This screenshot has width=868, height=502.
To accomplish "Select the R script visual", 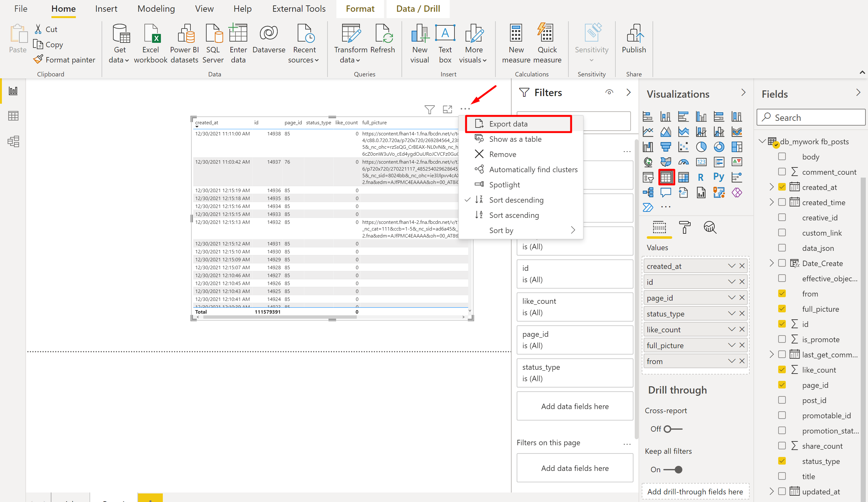I will click(701, 177).
